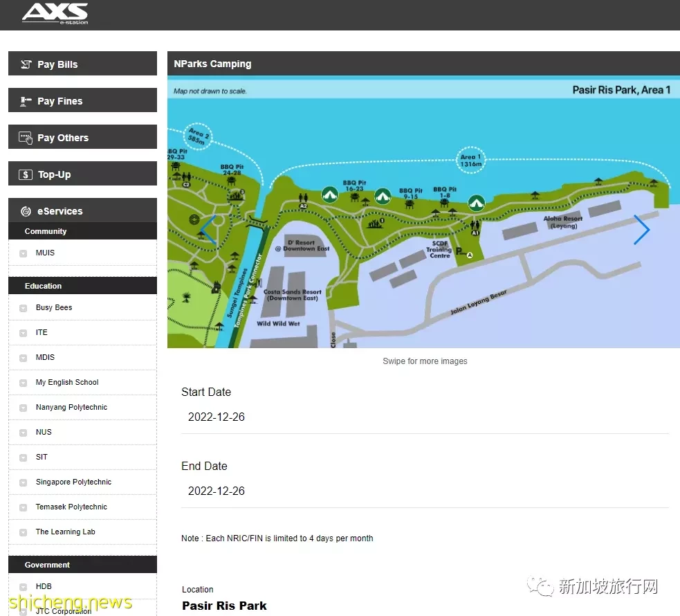Expand the MUIS entry arrow
The image size is (680, 616).
click(24, 253)
